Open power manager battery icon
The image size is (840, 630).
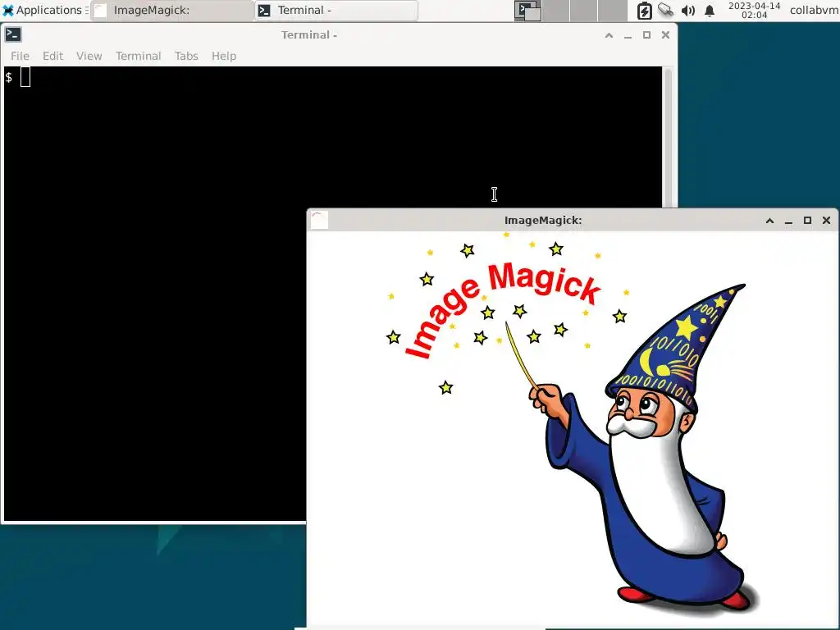644,11
